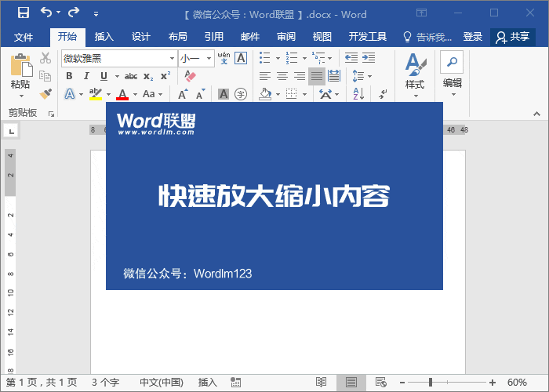Click the 登录 sign-in link

point(472,37)
